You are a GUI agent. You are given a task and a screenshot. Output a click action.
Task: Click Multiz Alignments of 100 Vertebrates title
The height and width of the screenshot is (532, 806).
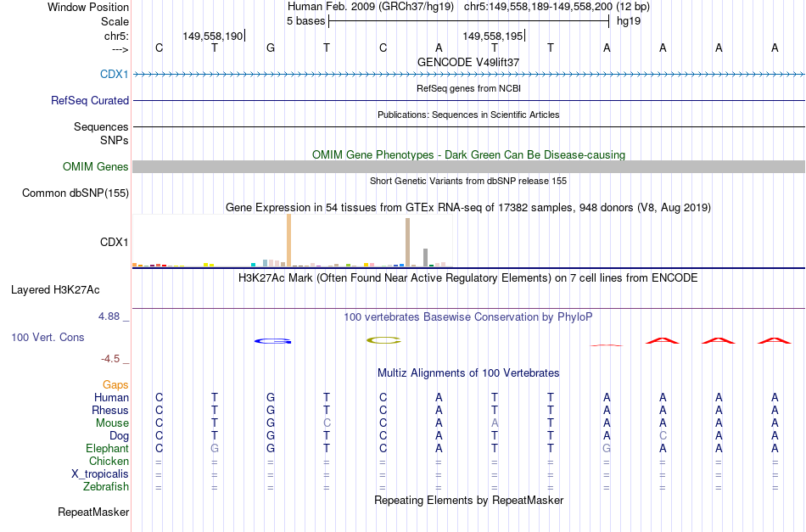coord(468,373)
